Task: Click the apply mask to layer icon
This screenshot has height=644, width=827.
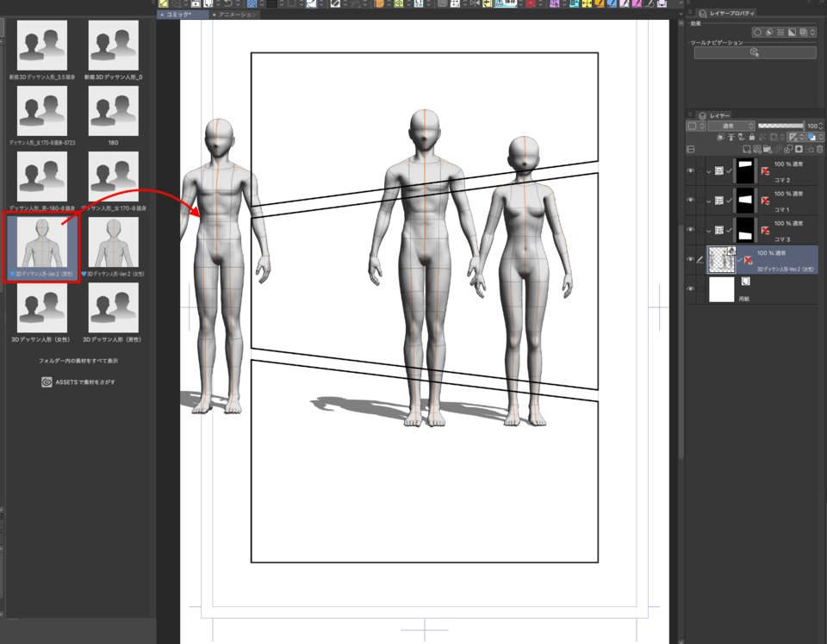Action: tap(810, 149)
